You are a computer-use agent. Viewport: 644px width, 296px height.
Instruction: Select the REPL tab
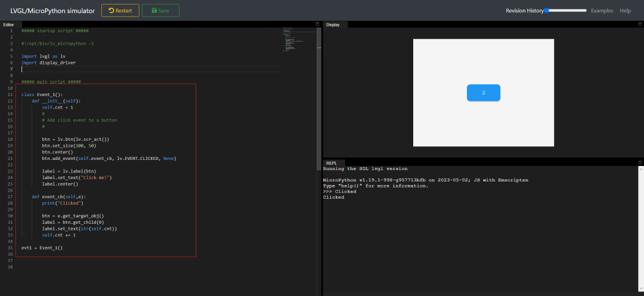tap(331, 162)
